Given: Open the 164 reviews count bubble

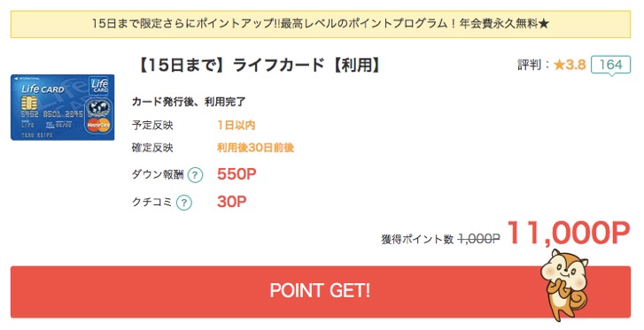Looking at the screenshot, I should tap(610, 65).
